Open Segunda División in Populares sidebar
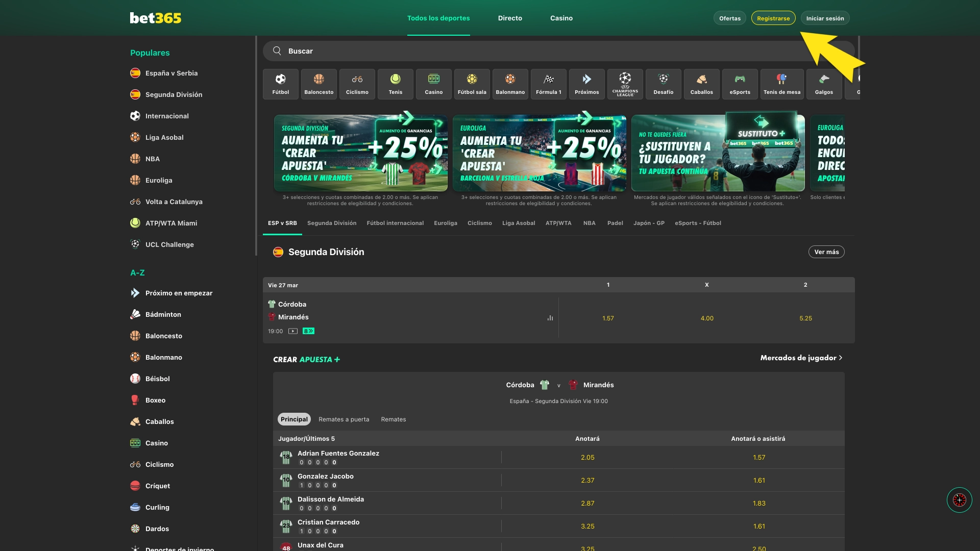Image resolution: width=980 pixels, height=551 pixels. [174, 94]
